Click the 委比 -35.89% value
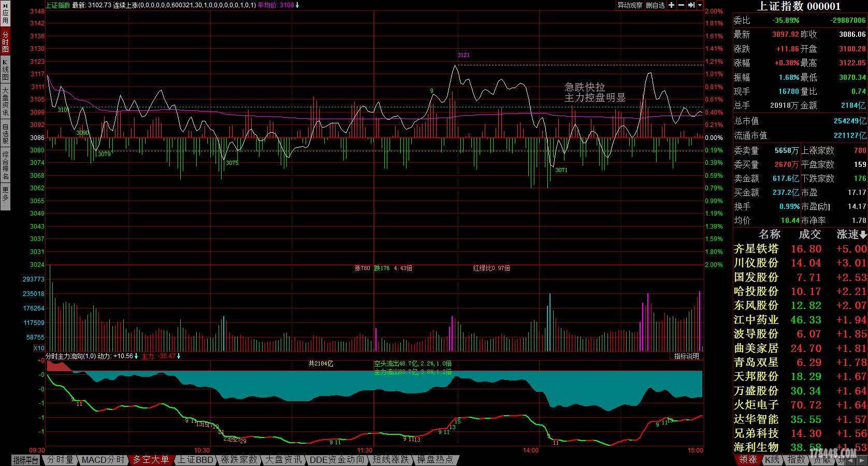Viewport: 868px width, 466px height. point(786,20)
